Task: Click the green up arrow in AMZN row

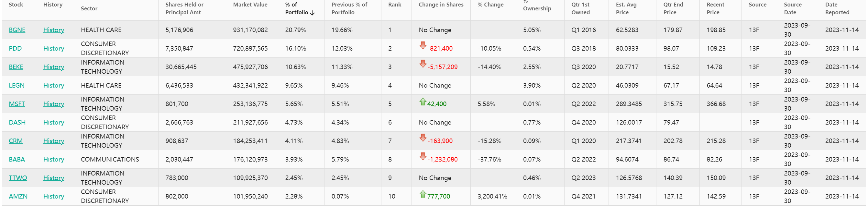Action: (423, 194)
